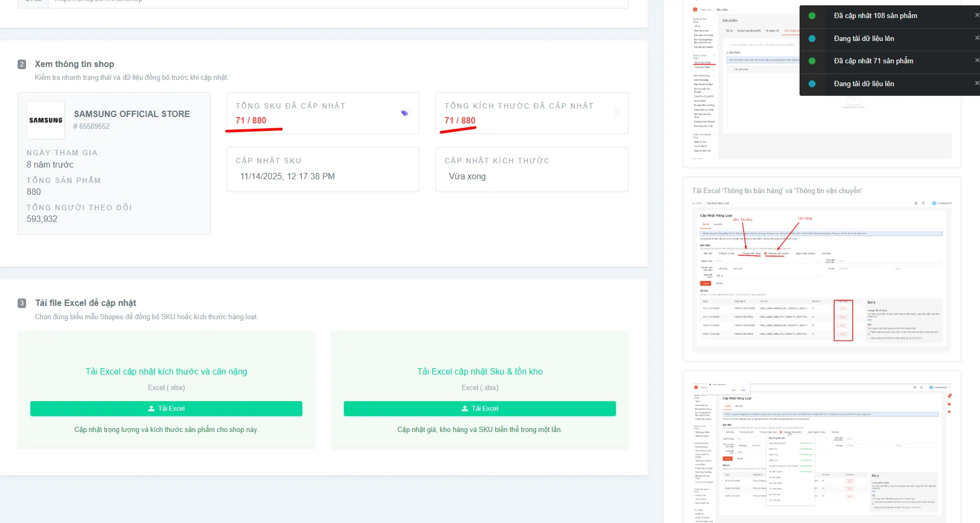Click the shop name 'SAMSUNG OFFICIAL STORE'

click(132, 114)
